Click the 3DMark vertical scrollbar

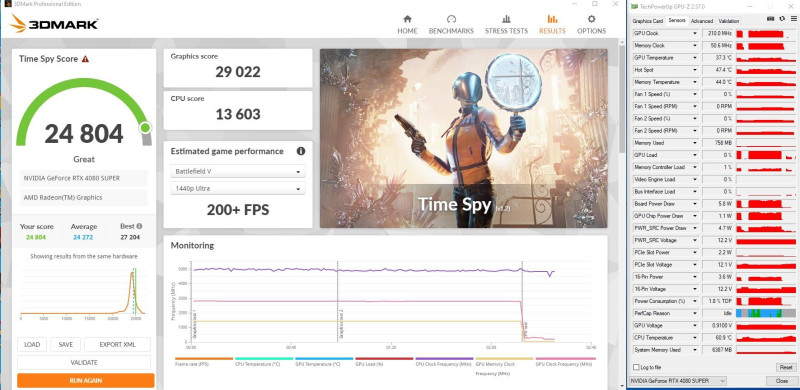point(621,100)
